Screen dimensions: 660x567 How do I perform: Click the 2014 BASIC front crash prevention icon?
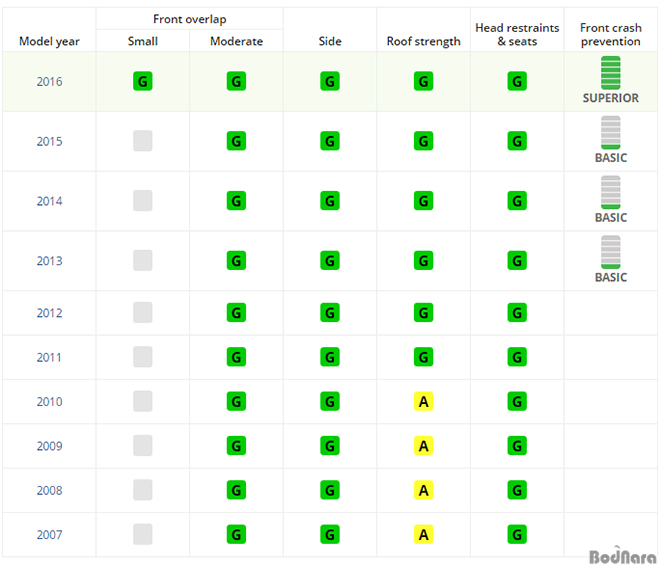(610, 192)
